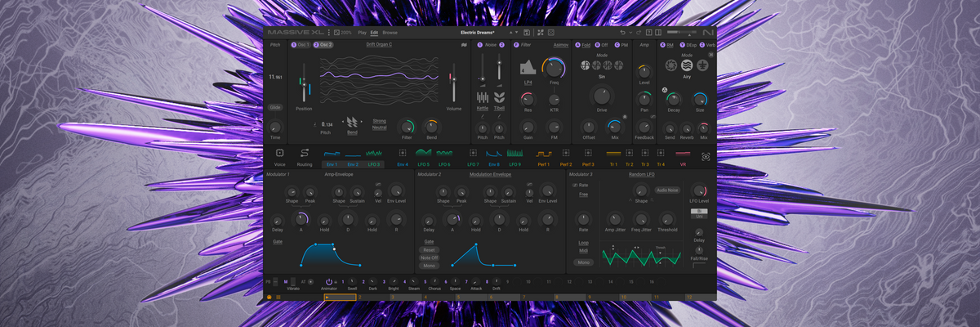
Task: Adjust the oscillator Volume slider
Action: click(453, 83)
